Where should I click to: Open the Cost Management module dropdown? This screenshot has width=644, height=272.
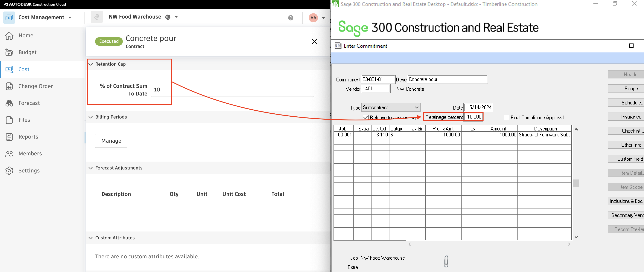coord(70,17)
